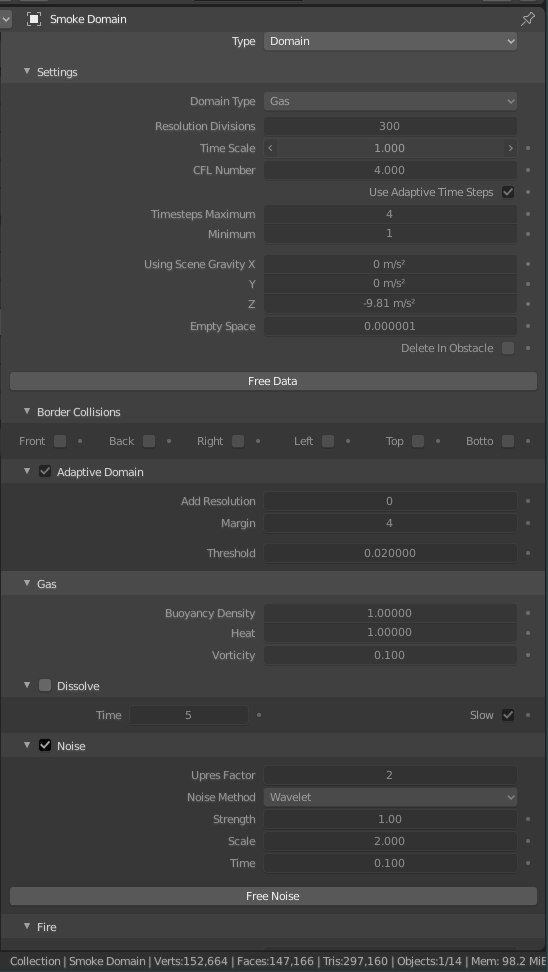Click animate dot next to Dissolve Time
The height and width of the screenshot is (972, 548).
(x=259, y=715)
